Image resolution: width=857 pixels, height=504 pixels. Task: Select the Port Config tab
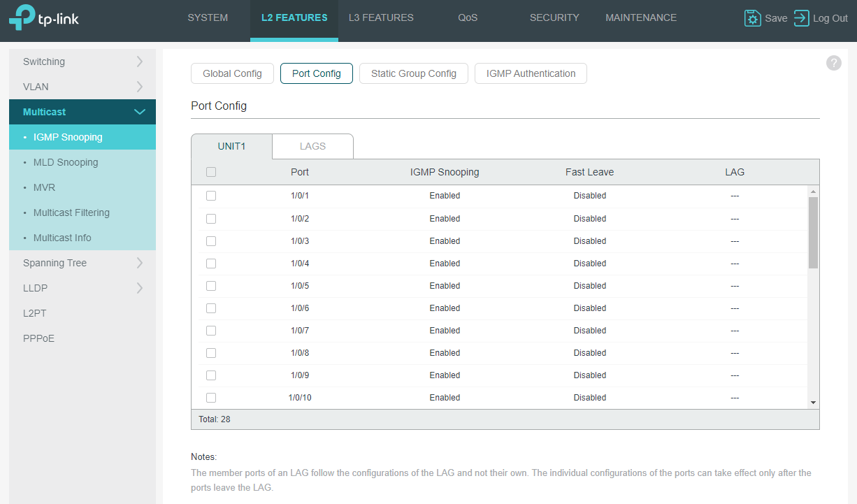coord(317,73)
